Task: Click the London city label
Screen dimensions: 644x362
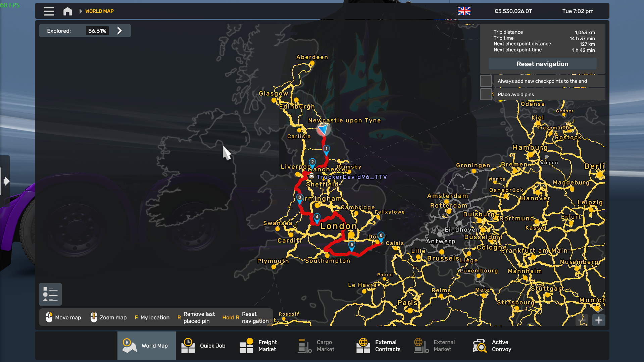Action: click(x=339, y=226)
